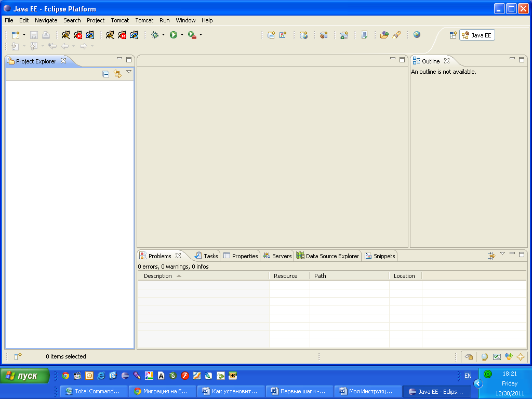Click the Previous Annotation icon
The image size is (532, 399).
click(x=34, y=46)
